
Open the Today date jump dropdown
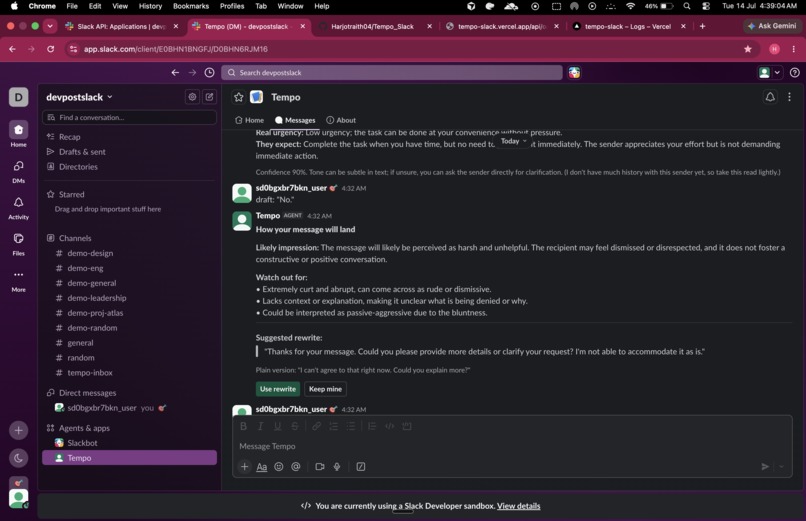pos(514,141)
